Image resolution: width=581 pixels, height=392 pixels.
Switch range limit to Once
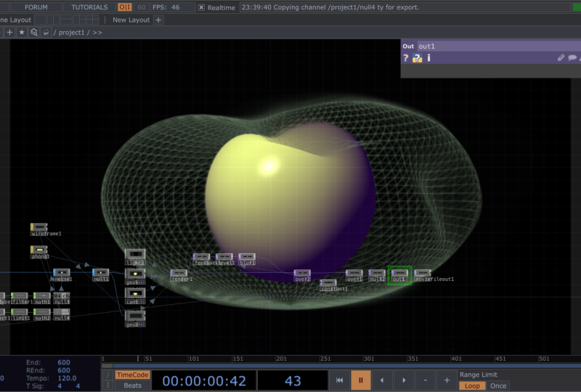(x=498, y=385)
